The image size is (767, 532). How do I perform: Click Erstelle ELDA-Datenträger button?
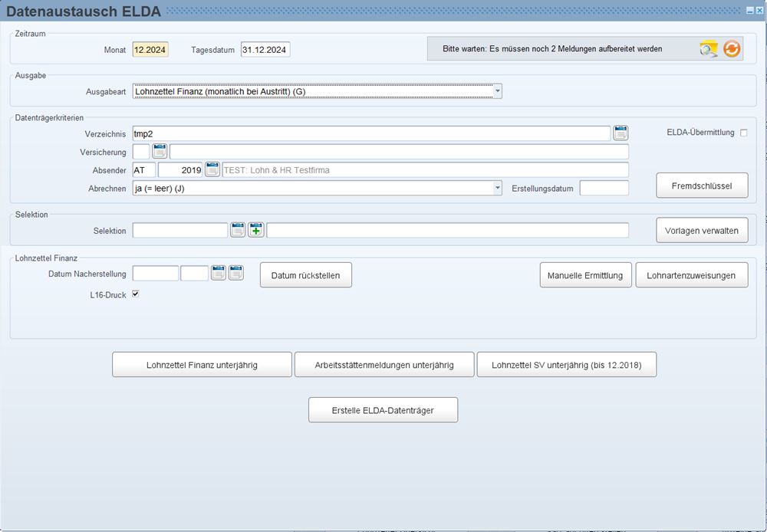pos(383,410)
